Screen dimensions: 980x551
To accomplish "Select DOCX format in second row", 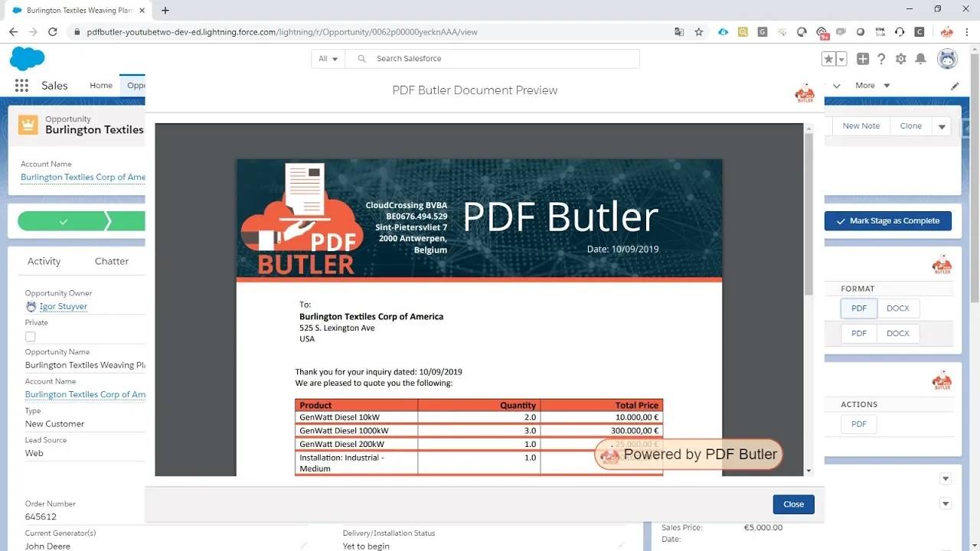I will 898,334.
